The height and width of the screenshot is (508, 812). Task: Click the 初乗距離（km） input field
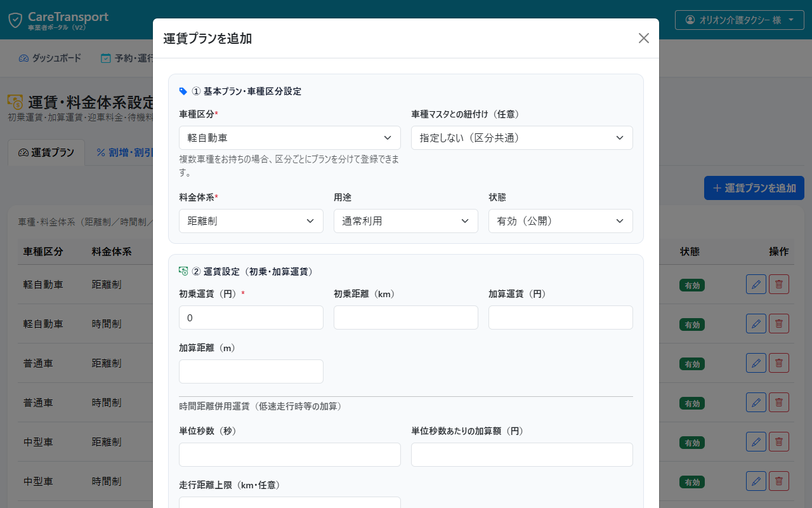[x=406, y=317]
